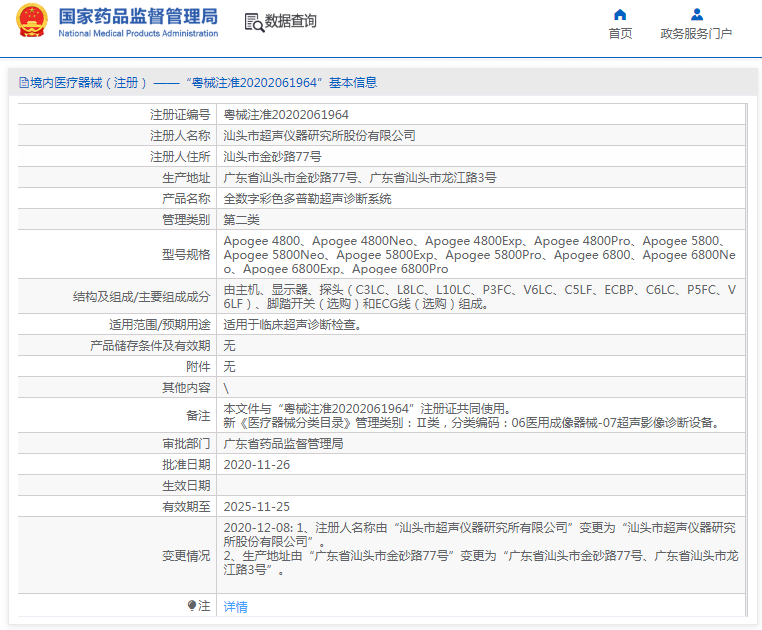
Task: Click the 首页 home icon
Action: click(x=620, y=15)
